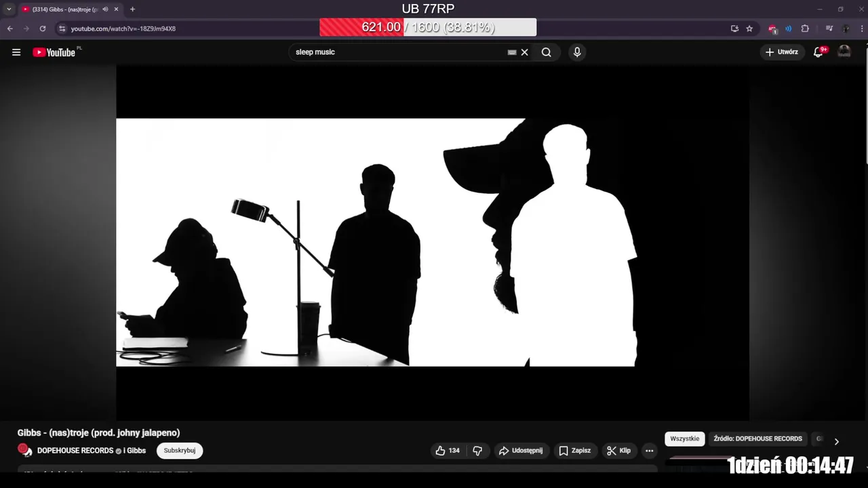This screenshot has height=488, width=868.
Task: Mute the tab via speaker icon
Action: pyautogui.click(x=105, y=9)
